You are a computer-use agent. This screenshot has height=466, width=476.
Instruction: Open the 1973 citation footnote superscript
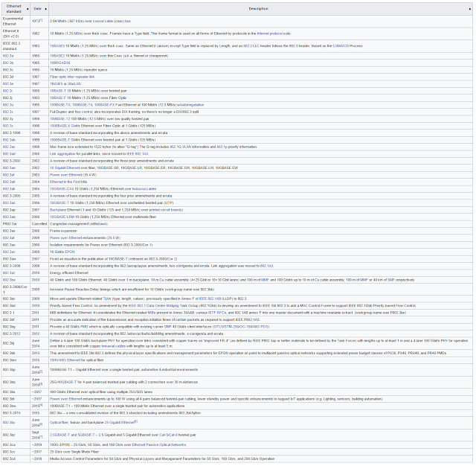pos(42,20)
